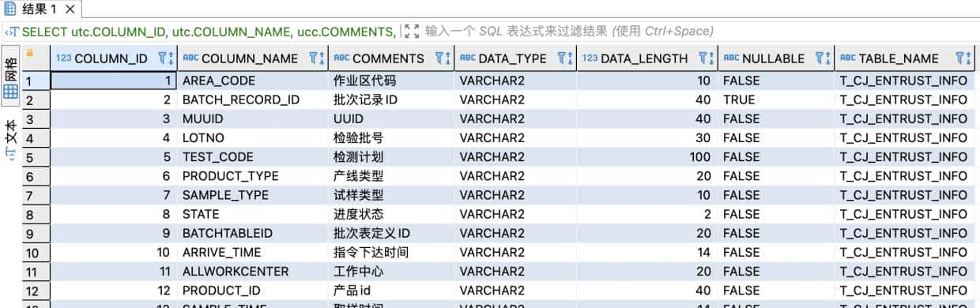Viewport: 980px width, 308px height.
Task: Select the PRODUCT_ID cell
Action: pyautogui.click(x=252, y=291)
